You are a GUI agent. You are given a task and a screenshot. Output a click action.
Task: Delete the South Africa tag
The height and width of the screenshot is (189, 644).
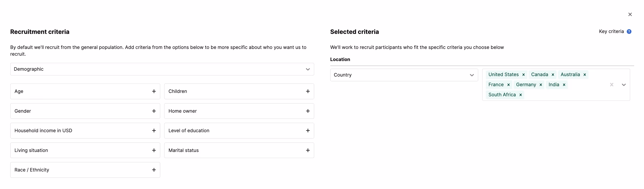point(521,95)
